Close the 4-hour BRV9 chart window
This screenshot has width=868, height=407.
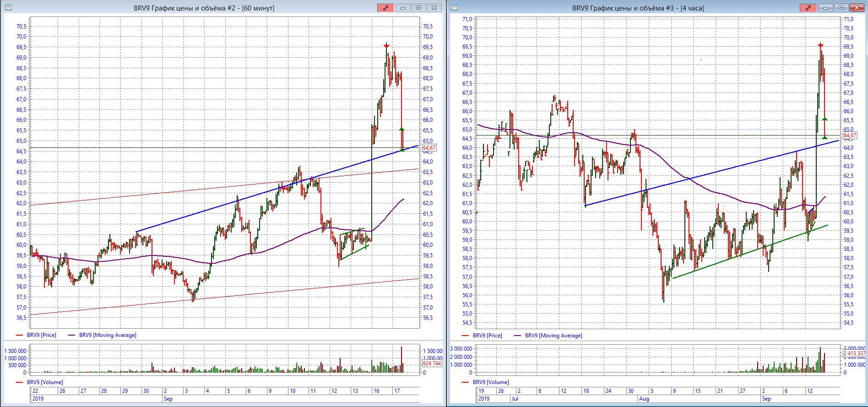pyautogui.click(x=857, y=8)
